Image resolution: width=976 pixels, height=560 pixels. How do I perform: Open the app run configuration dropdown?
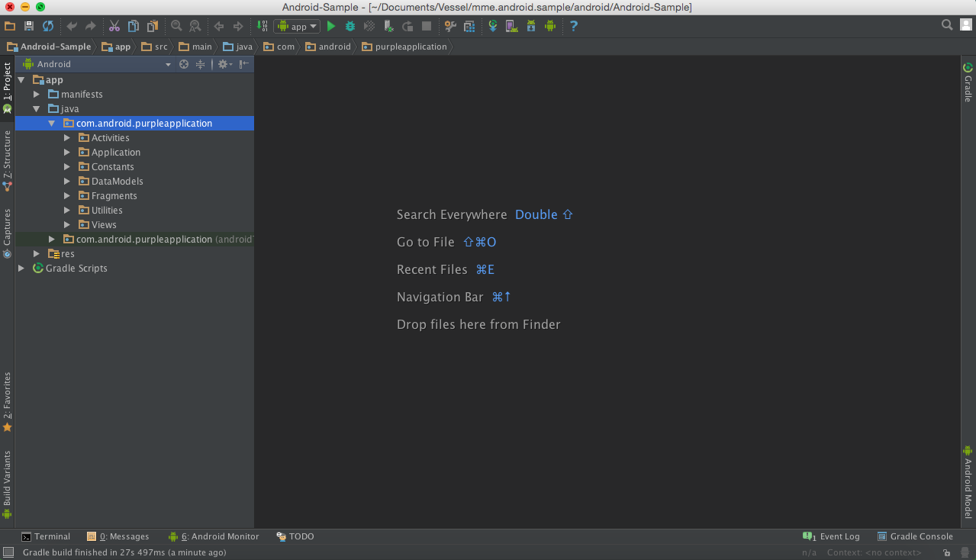(x=297, y=26)
